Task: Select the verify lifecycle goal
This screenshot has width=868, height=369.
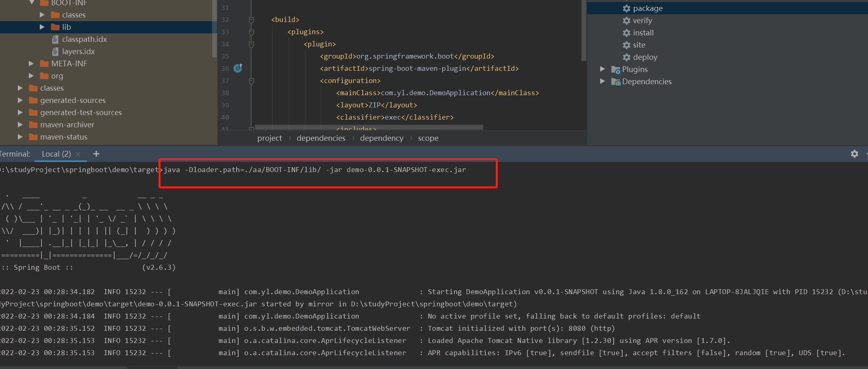Action: (642, 21)
